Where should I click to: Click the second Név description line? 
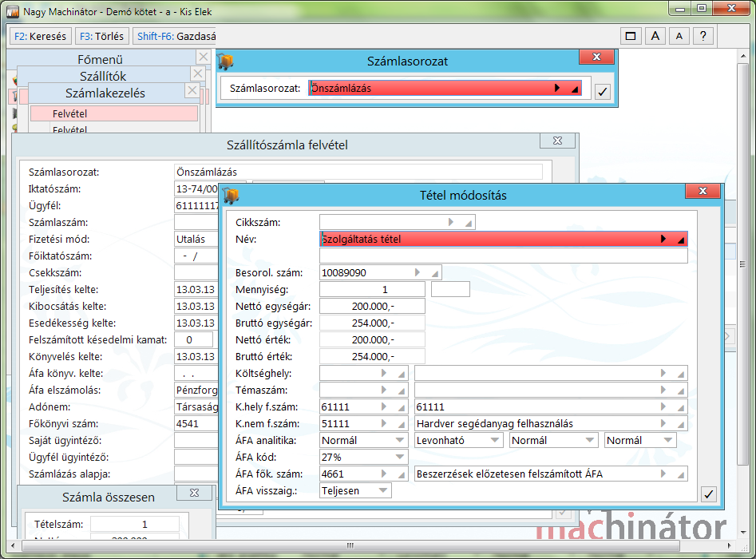coord(504,256)
